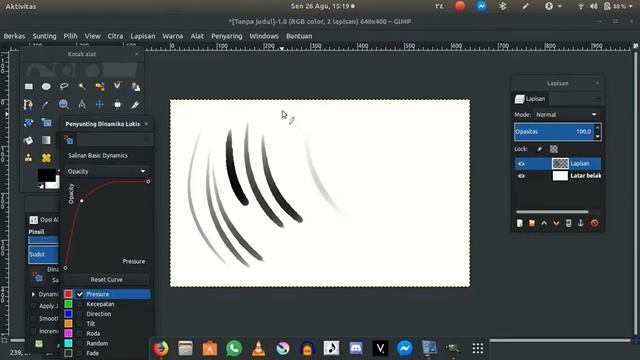
Task: Select the Crop tool
Action: [136, 104]
